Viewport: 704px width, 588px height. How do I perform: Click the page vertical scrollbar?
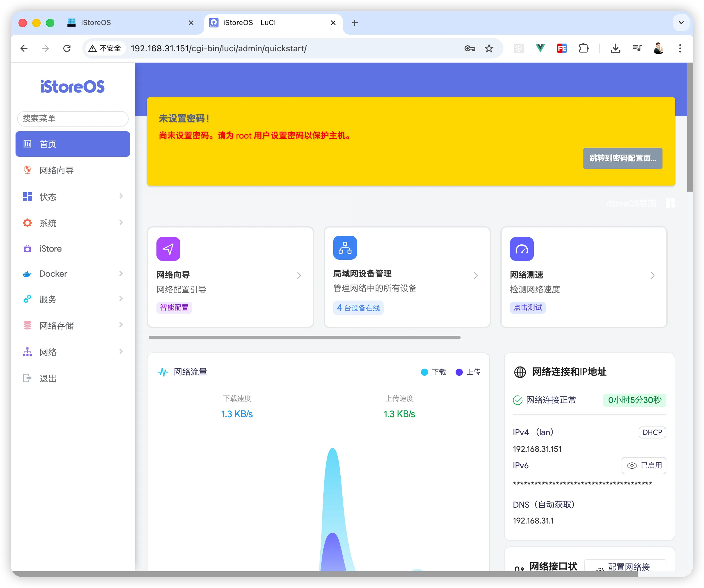click(690, 127)
